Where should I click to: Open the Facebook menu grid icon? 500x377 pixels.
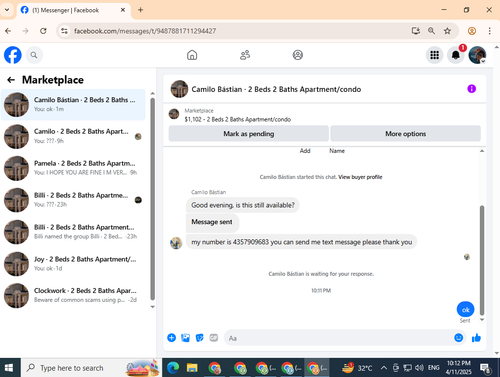point(434,55)
